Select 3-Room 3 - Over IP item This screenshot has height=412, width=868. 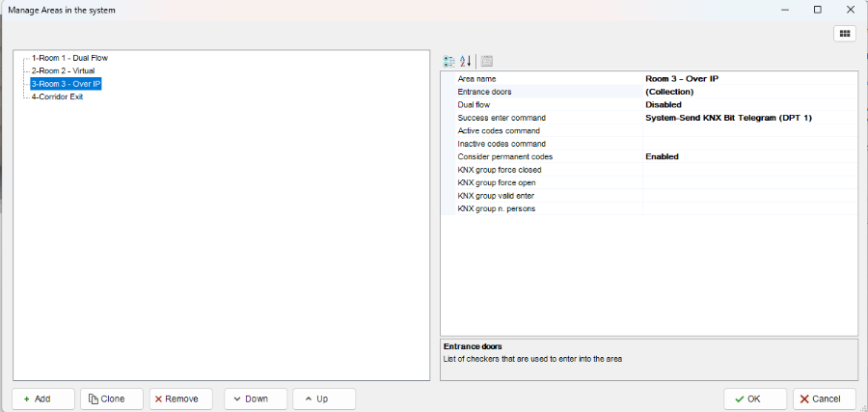click(x=66, y=84)
